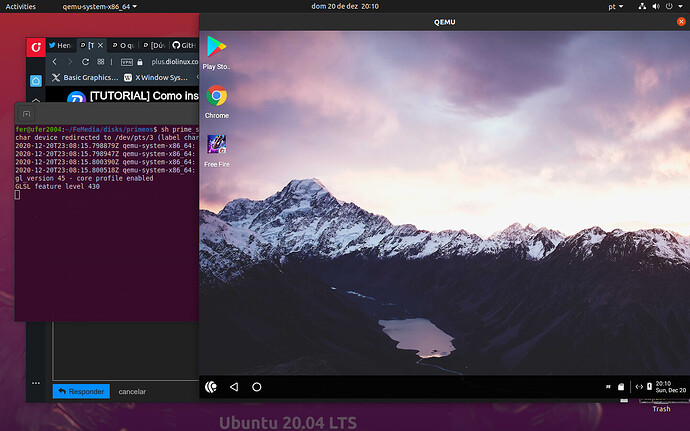690x431 pixels.
Task: Toggle the VPN badge in address bar
Action: [x=127, y=62]
